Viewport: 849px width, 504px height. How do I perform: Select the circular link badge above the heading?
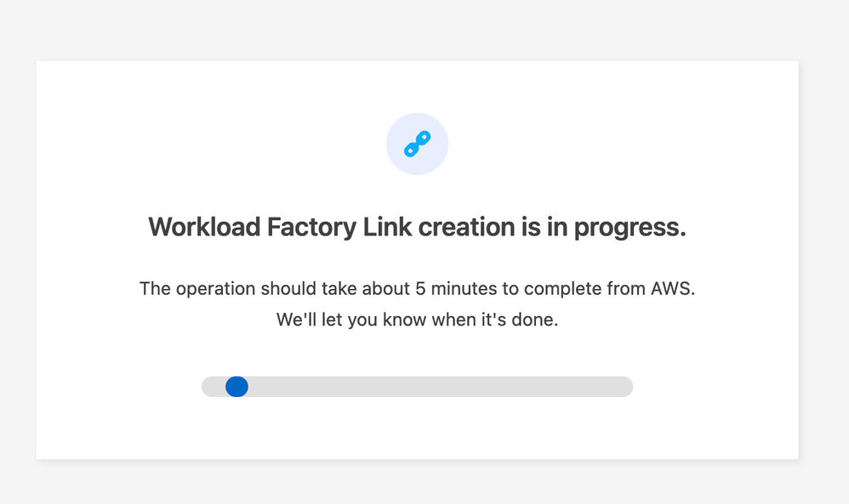tap(417, 143)
